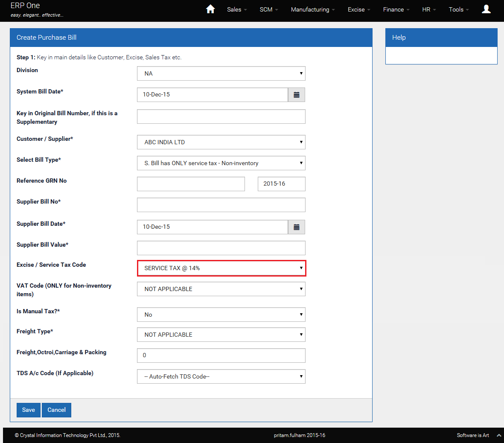
Task: Click the Save button
Action: [x=29, y=410]
